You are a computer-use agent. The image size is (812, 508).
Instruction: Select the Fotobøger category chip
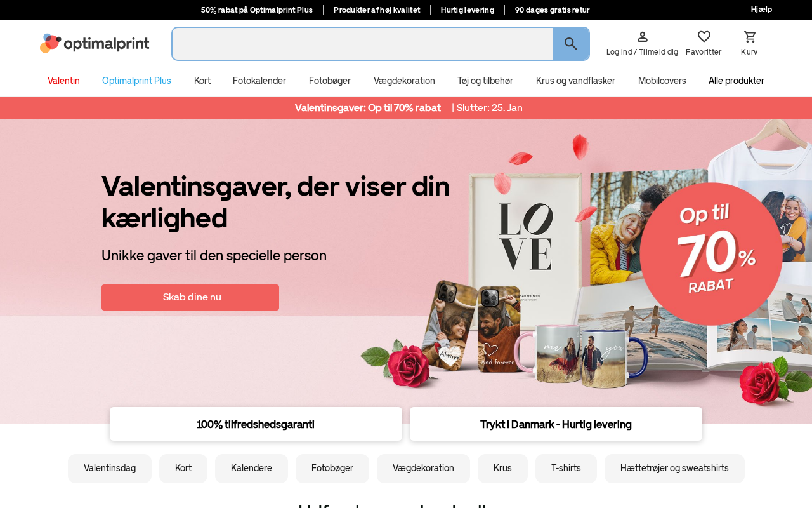[x=332, y=469]
